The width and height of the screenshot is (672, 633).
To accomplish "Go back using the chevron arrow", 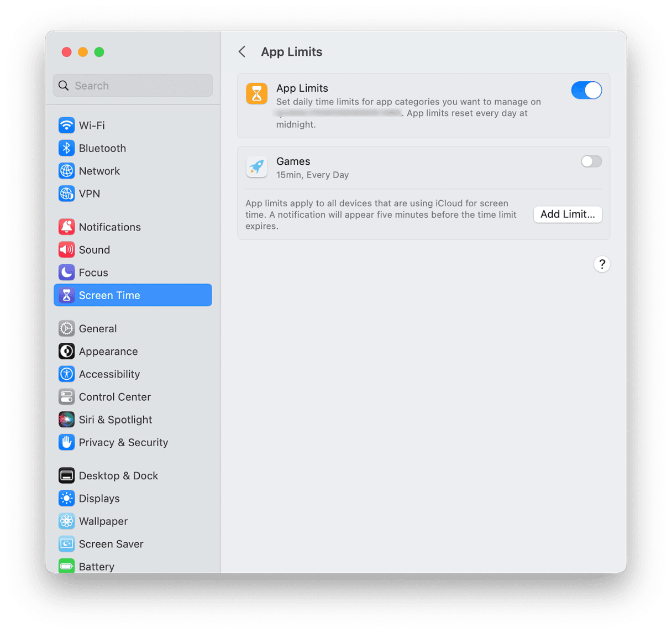I will point(242,52).
